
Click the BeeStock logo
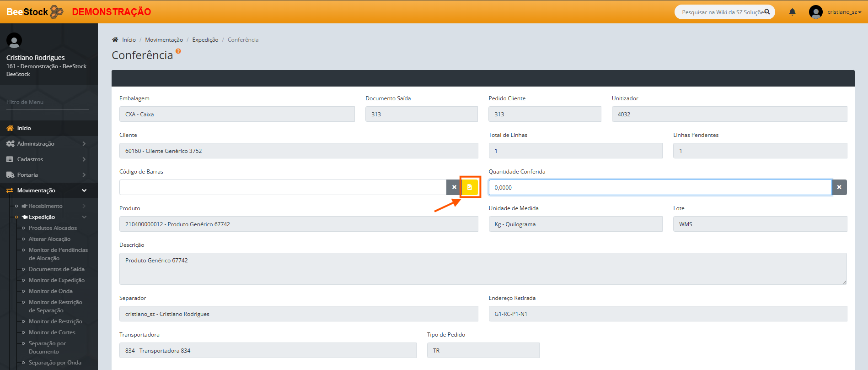tap(35, 12)
